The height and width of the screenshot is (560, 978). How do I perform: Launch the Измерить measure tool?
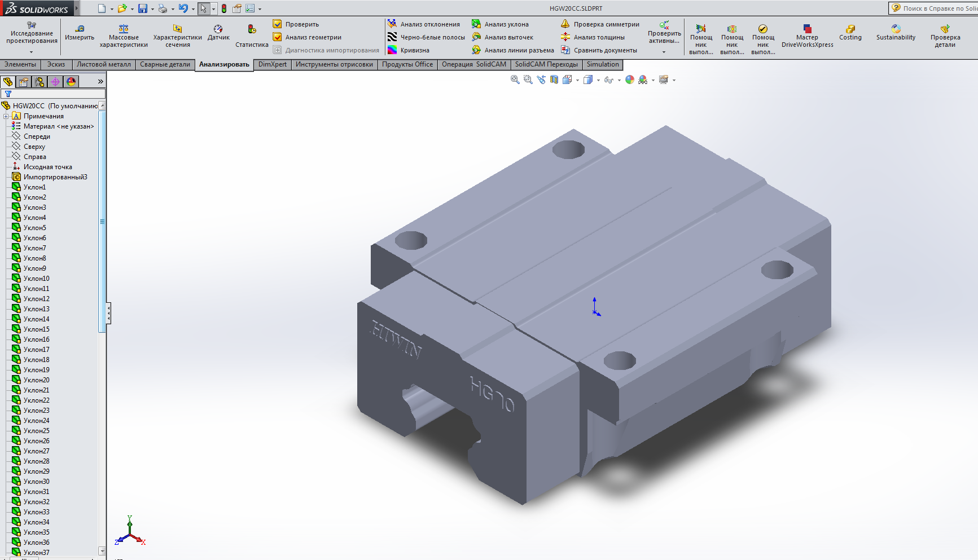pyautogui.click(x=80, y=33)
